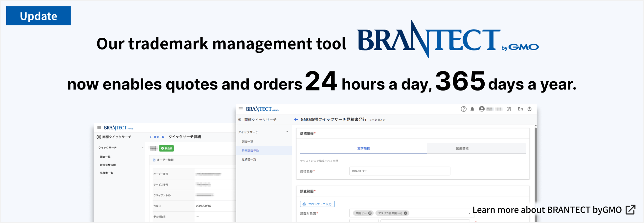Follow Learn more about BRANTECT byGMO link
This screenshot has width=644, height=223.
click(547, 210)
